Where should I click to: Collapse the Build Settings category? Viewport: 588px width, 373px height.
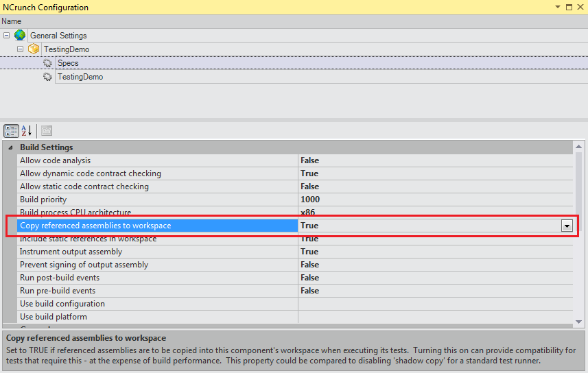(x=10, y=147)
